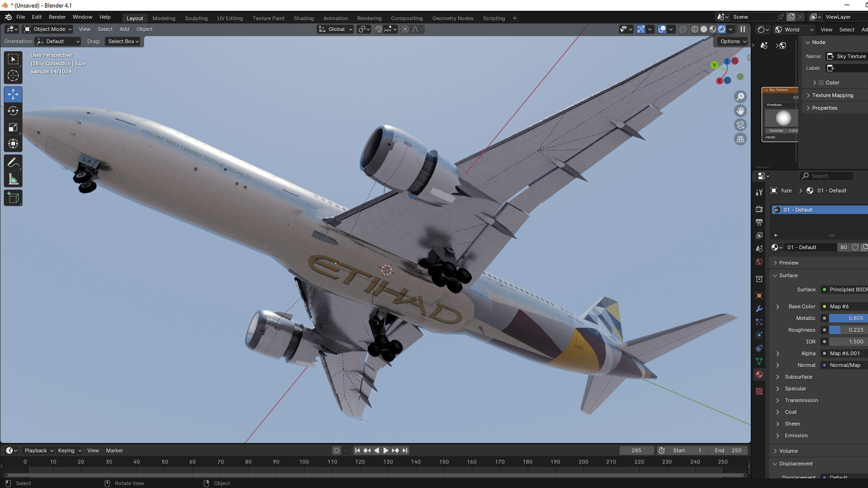This screenshot has width=868, height=488.
Task: Select the Rotate tool in left toolbar
Action: tap(13, 111)
